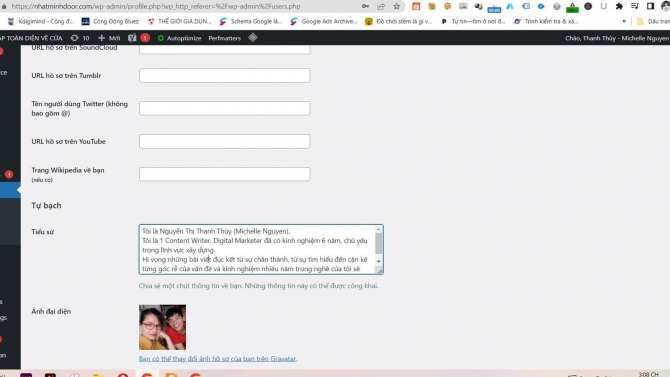Click the Twitter username input field
Screen dimensions: 670x377
(224, 108)
